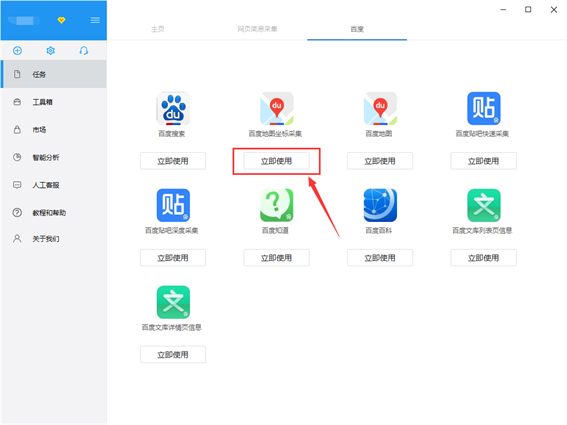Click the 百度地图坐标采集 template label
567x425 pixels.
point(275,134)
